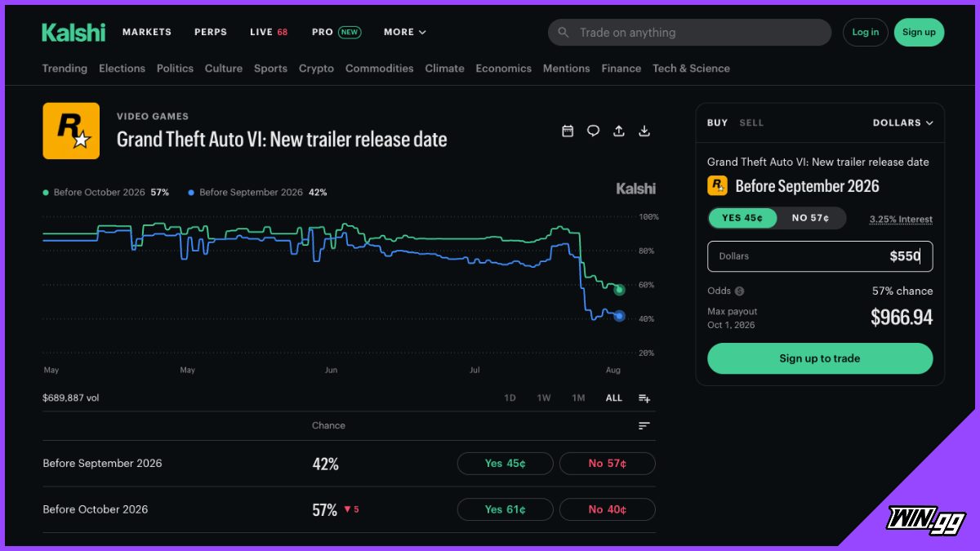
Task: Open the Politics category
Action: [x=175, y=69]
